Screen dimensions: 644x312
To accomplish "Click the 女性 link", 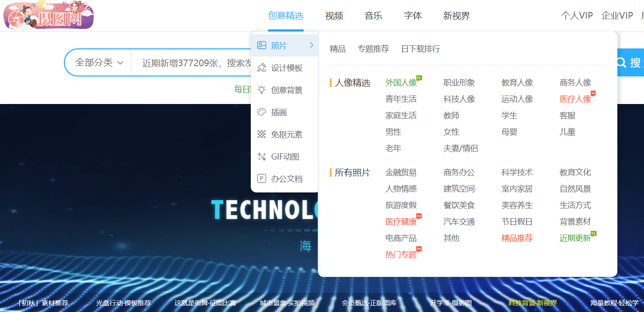I will coord(451,132).
